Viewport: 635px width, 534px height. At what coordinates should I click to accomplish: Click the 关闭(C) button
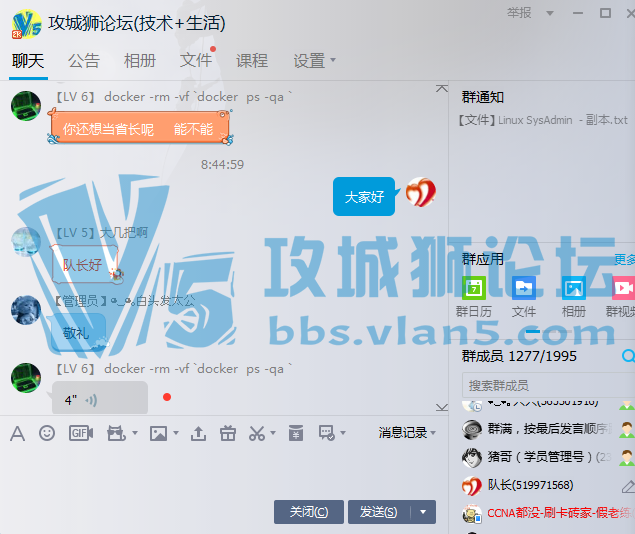point(309,512)
